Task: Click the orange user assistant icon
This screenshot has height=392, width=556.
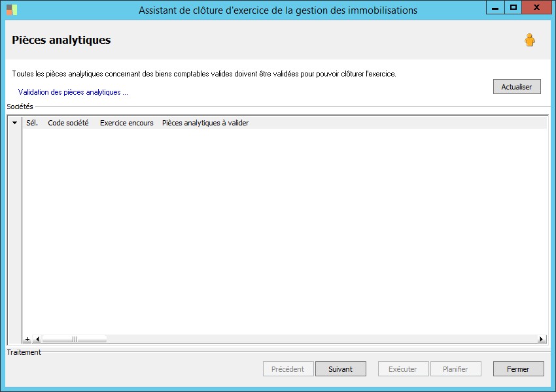Action: (530, 40)
